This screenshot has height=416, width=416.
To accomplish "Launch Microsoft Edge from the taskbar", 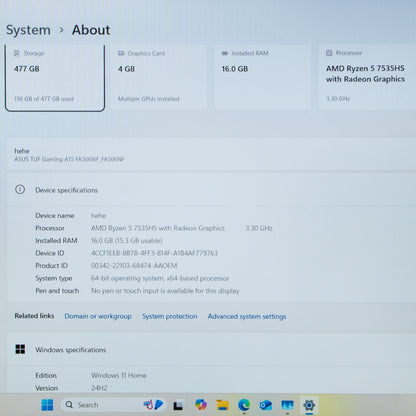I will 244,405.
